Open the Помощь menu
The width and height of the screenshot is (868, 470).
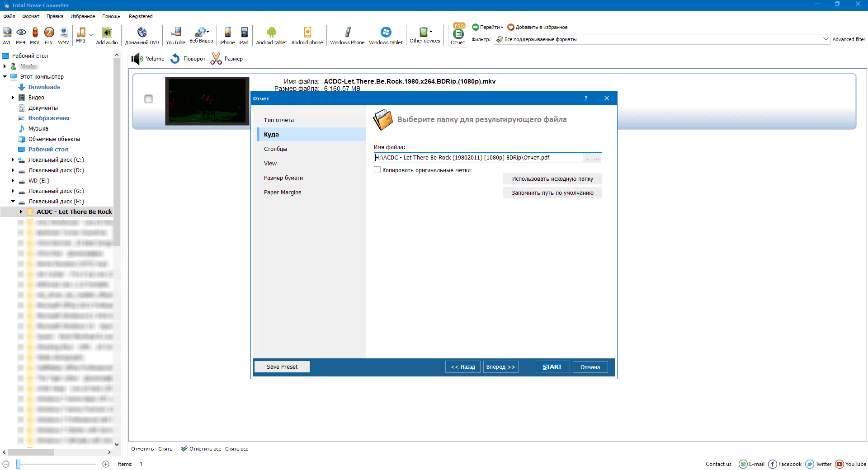(111, 16)
